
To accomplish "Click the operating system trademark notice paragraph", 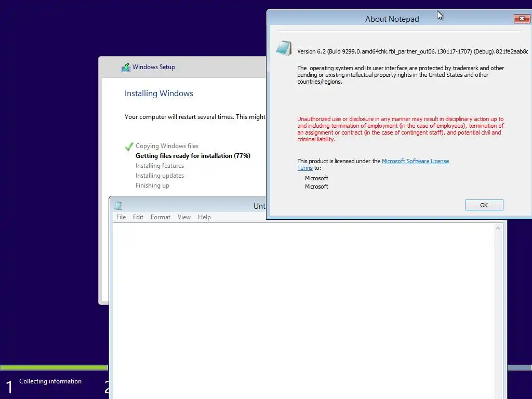I will 401,75.
